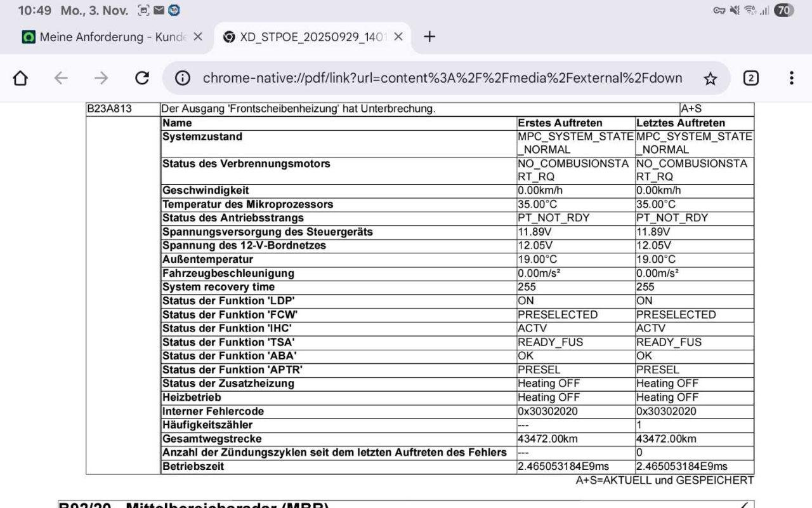
Task: Go back with the left arrow
Action: (x=61, y=78)
